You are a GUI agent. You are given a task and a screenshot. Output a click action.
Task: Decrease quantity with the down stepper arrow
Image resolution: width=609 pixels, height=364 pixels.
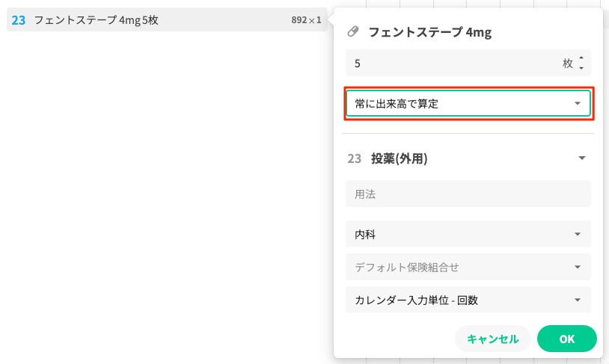click(x=581, y=69)
